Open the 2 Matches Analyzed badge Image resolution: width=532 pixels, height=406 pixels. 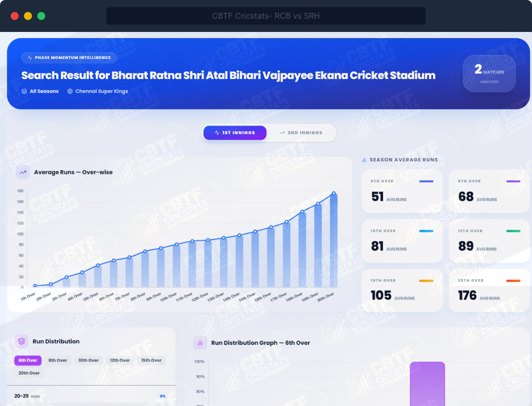(489, 74)
